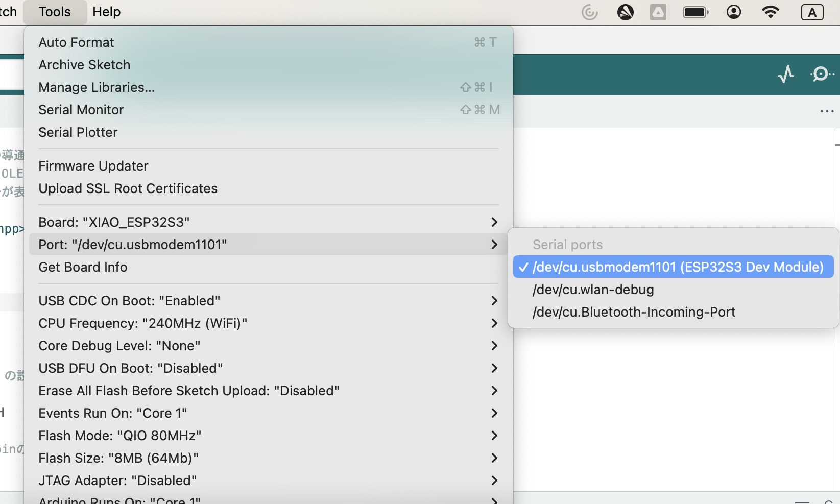Open the battery status icon in menu bar
This screenshot has height=504, width=840.
(695, 12)
